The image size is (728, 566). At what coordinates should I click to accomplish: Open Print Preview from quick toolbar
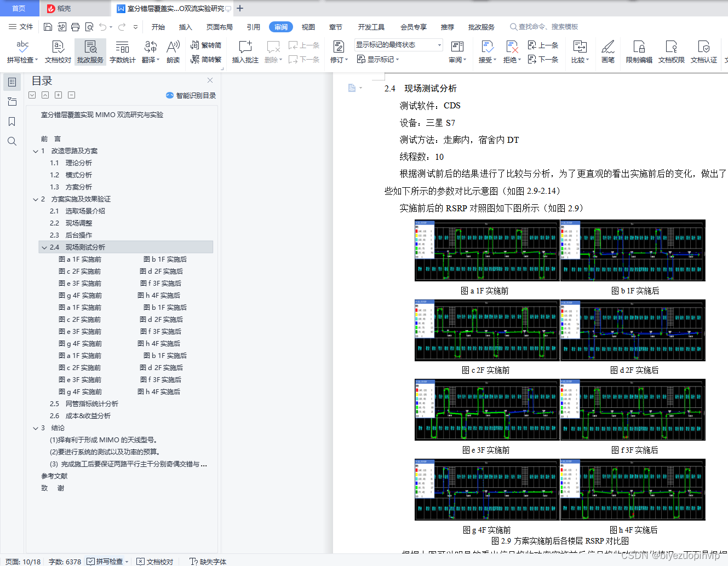(89, 27)
